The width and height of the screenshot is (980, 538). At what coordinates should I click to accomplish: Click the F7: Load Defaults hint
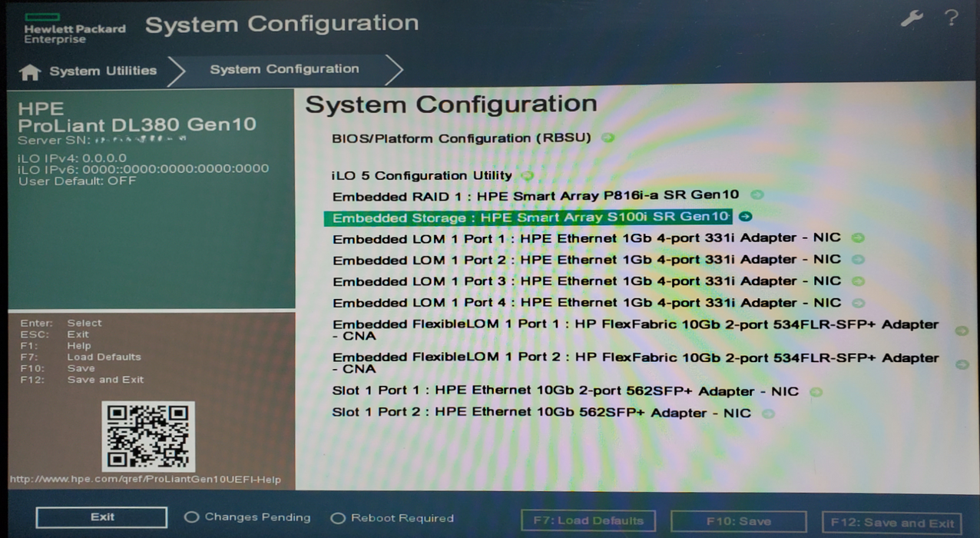(x=81, y=357)
